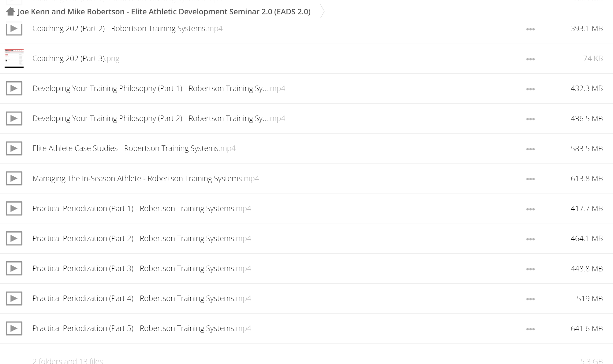613x364 pixels.
Task: Open more options for Practical Periodization (Part 3)
Action: click(530, 269)
